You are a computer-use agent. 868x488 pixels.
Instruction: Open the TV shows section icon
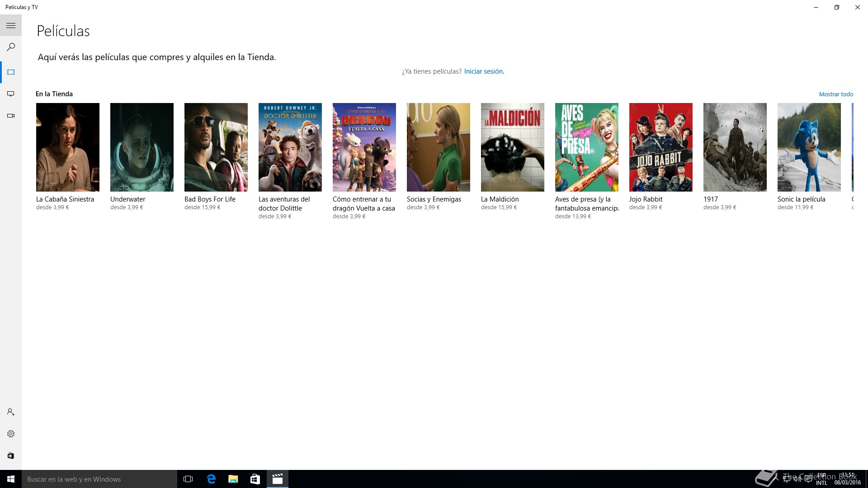(x=11, y=94)
